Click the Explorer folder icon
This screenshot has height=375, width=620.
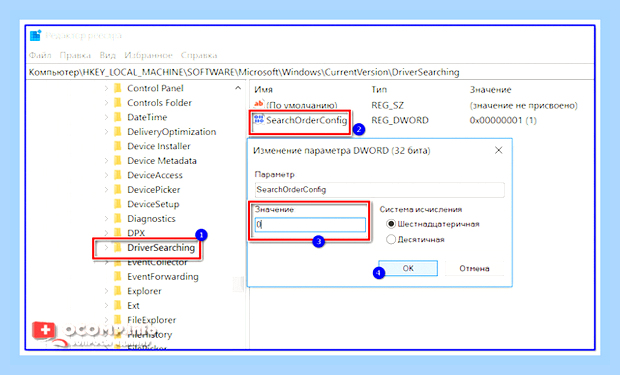tap(117, 291)
